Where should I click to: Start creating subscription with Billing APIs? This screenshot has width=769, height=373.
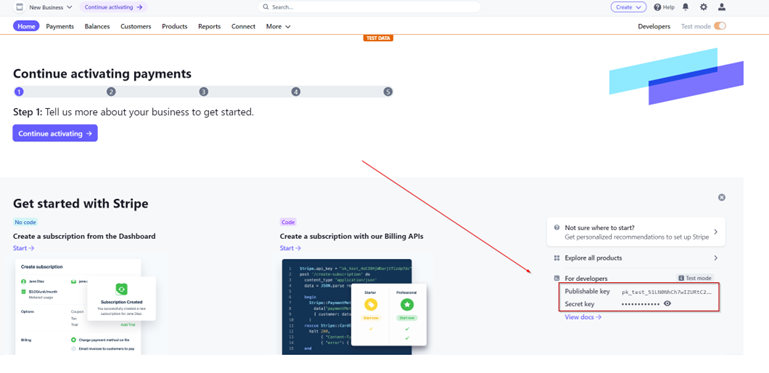290,248
